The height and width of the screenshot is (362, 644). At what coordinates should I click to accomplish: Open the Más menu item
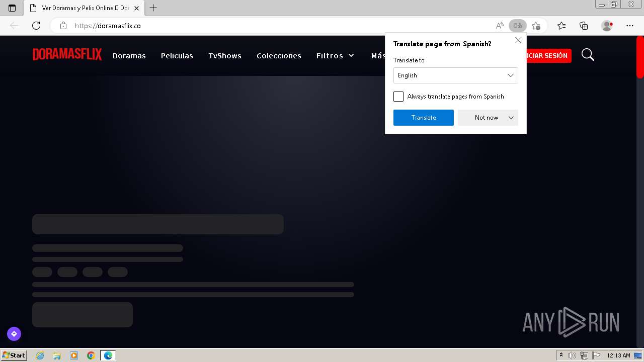pyautogui.click(x=378, y=56)
